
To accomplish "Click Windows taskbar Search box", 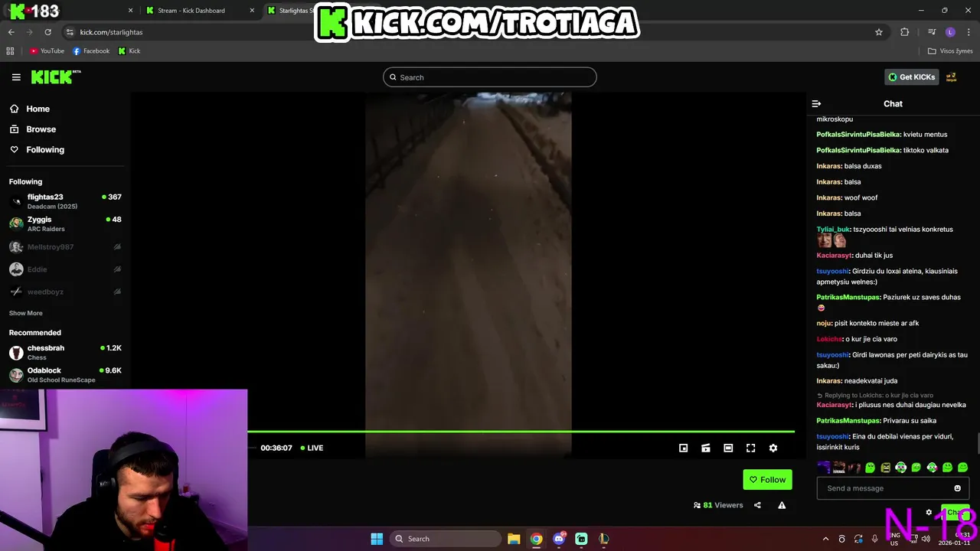I will point(446,539).
